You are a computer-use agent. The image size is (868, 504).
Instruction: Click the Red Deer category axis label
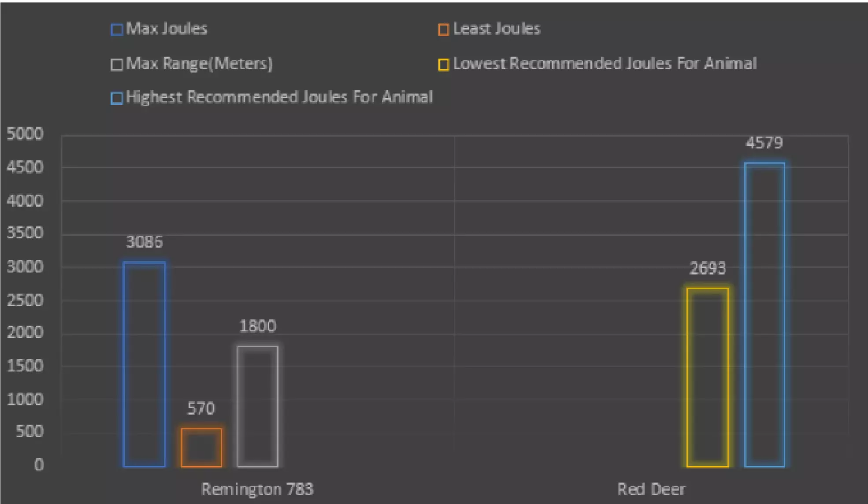click(651, 489)
